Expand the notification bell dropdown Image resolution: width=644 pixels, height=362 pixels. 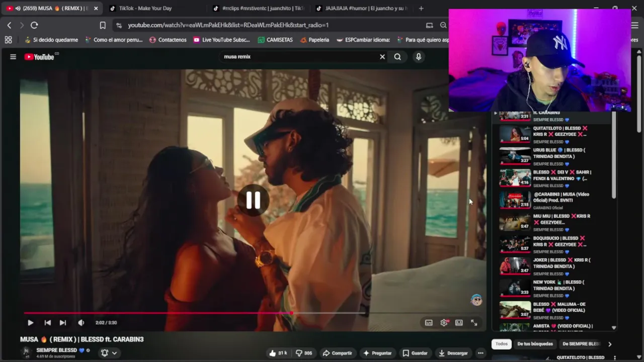coord(109,353)
